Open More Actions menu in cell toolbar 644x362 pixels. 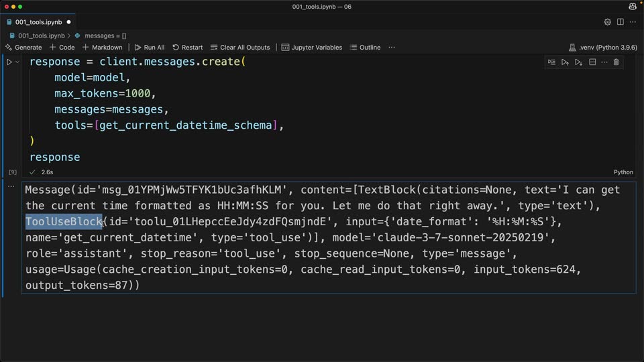coord(604,62)
